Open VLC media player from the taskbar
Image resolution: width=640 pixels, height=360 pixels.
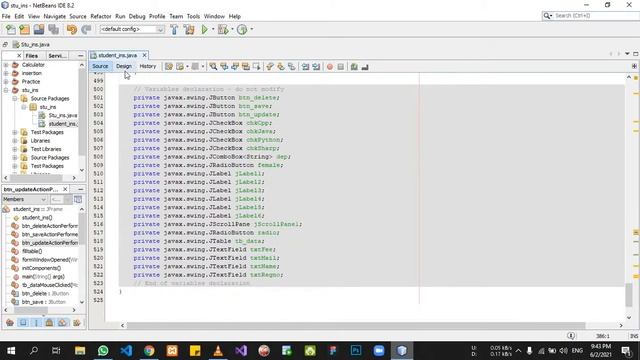[x=218, y=350]
